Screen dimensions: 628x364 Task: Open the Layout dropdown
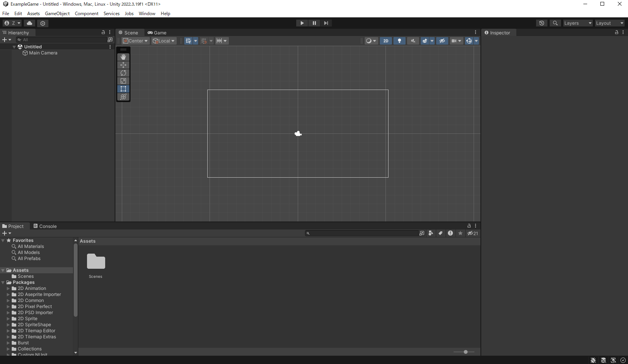(x=609, y=23)
